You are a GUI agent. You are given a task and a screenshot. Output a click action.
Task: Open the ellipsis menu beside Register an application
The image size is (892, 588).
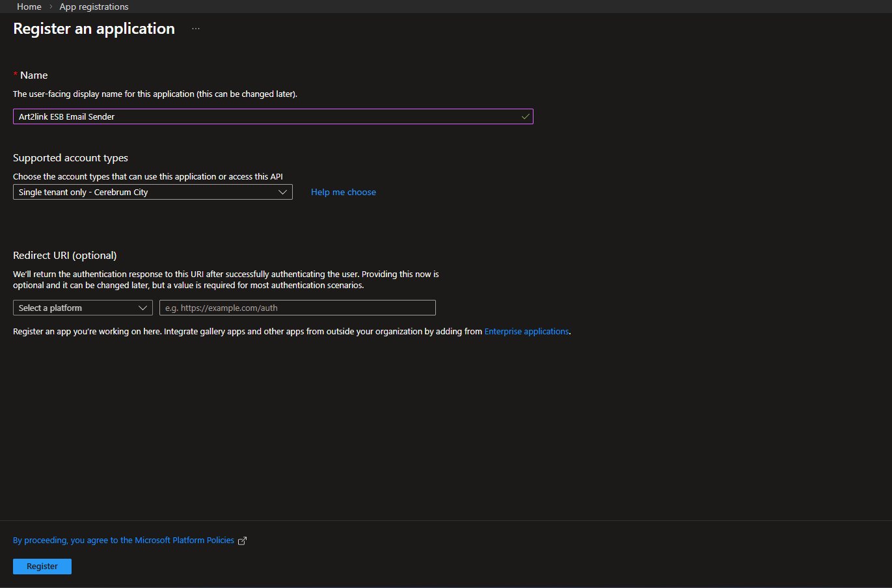[195, 28]
